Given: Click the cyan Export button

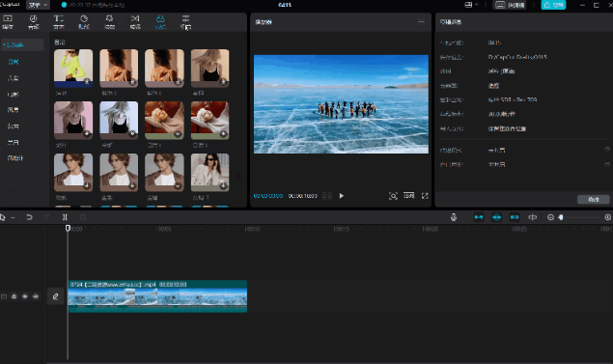Looking at the screenshot, I should [553, 5].
